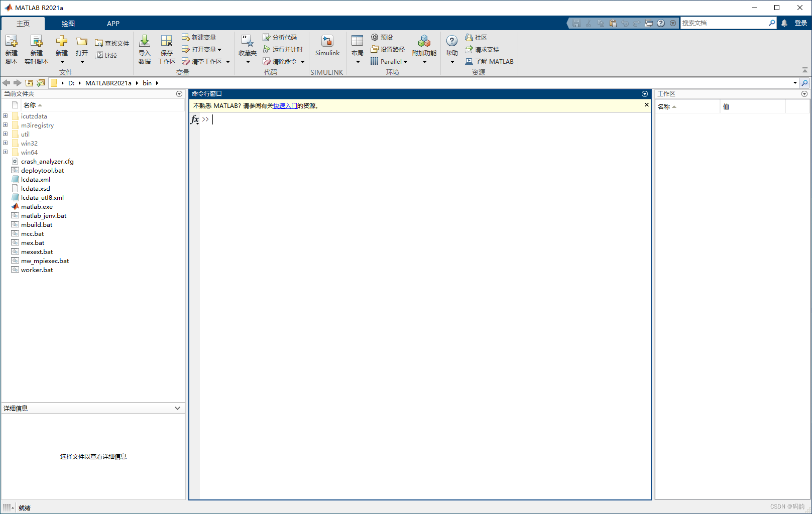Click 请求支持 in resources

click(482, 49)
